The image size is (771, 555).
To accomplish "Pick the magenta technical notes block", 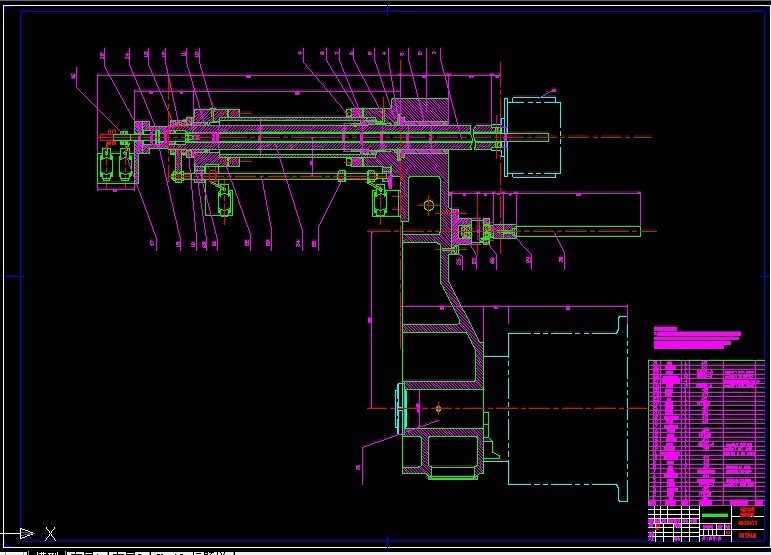I will [x=697, y=337].
